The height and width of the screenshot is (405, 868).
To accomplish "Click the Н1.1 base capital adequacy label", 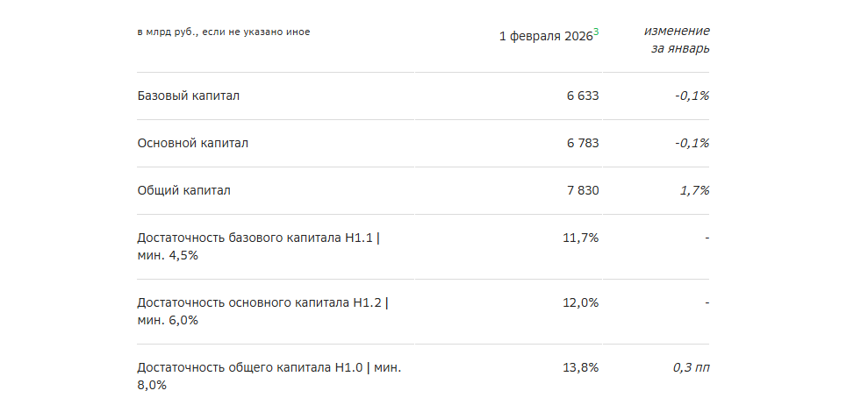I will [261, 246].
